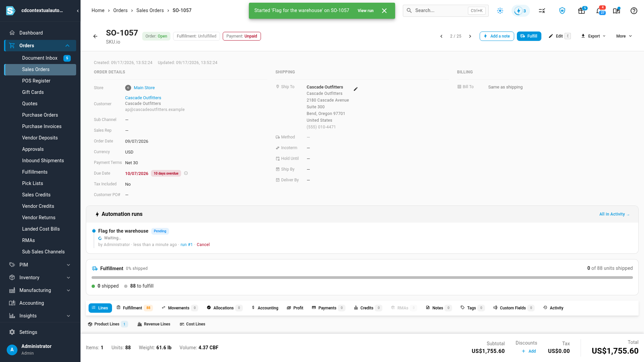The height and width of the screenshot is (362, 644).
Task: Focus the Search input field
Action: (x=446, y=11)
